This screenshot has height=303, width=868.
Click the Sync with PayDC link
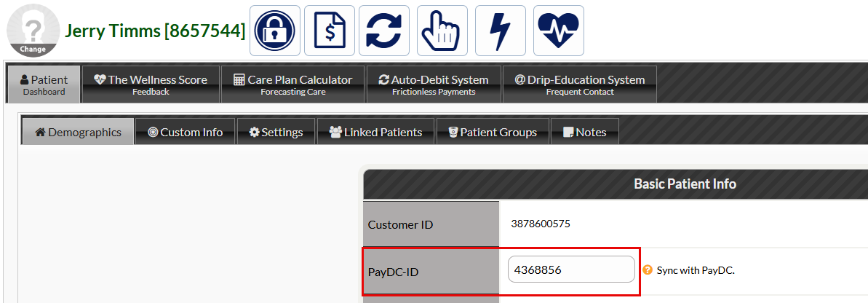pos(696,271)
